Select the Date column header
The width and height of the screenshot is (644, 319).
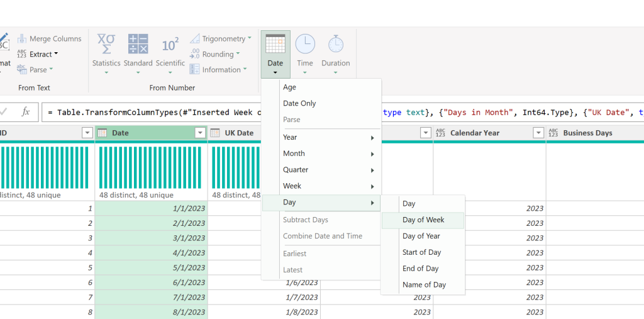(x=151, y=133)
